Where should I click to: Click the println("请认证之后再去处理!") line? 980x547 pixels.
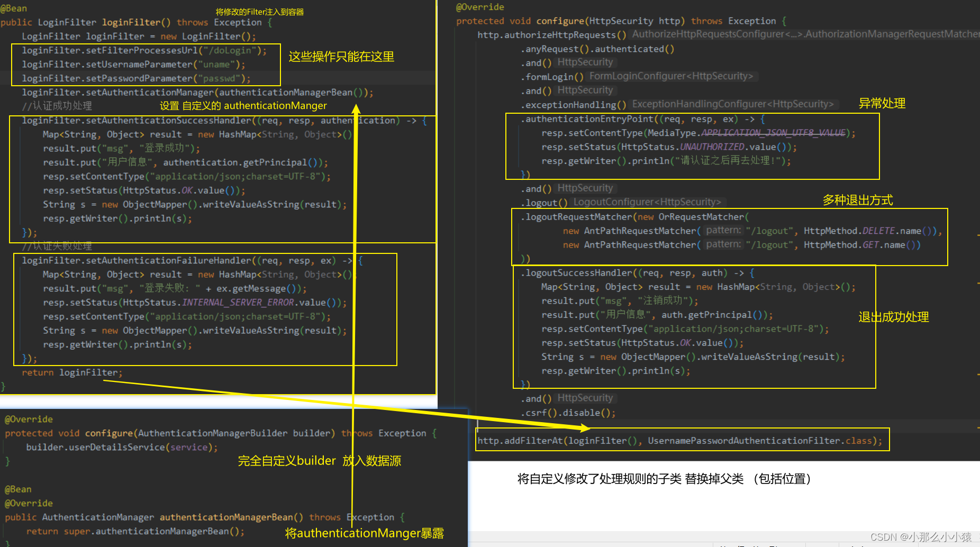pyautogui.click(x=666, y=161)
